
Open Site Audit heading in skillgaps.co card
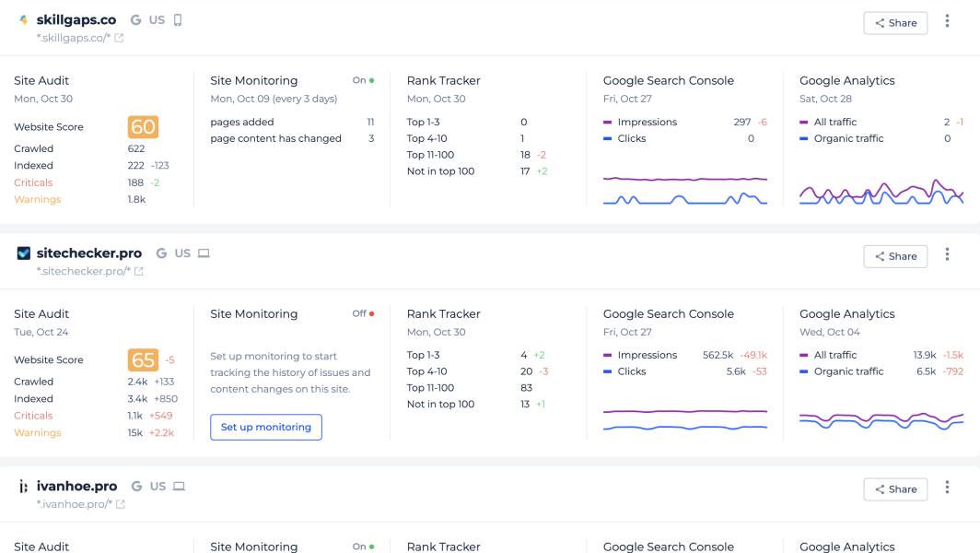click(x=41, y=81)
